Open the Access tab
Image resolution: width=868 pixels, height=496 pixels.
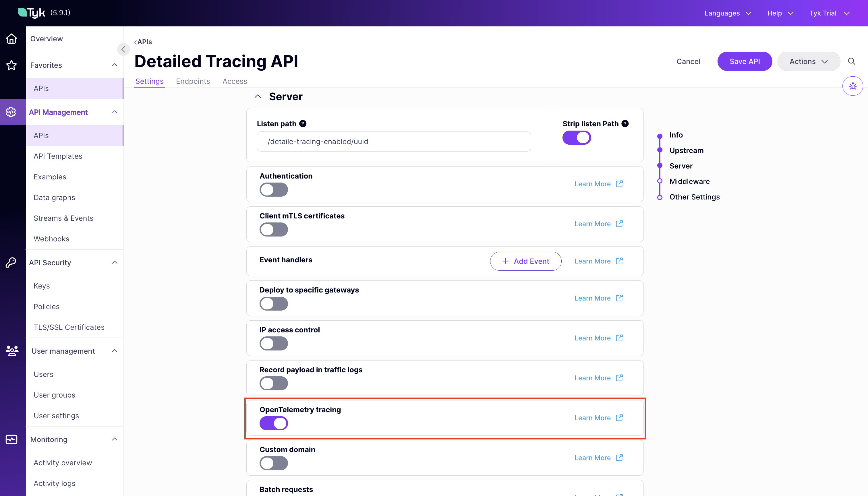click(234, 81)
